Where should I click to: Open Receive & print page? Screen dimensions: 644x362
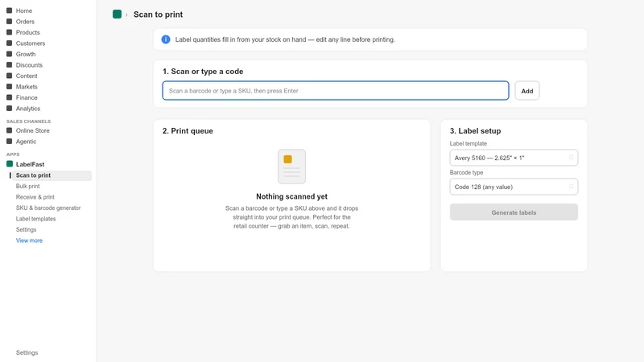click(35, 197)
